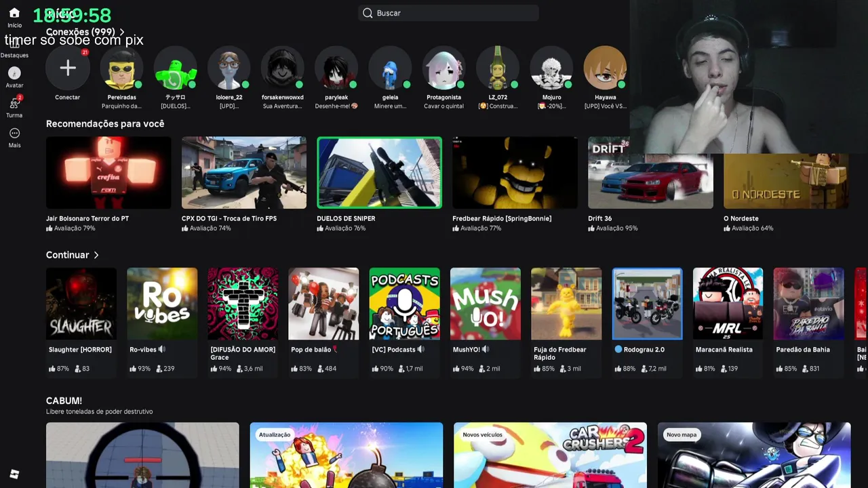868x488 pixels.
Task: Open the Destaques sidebar icon
Action: tap(14, 44)
